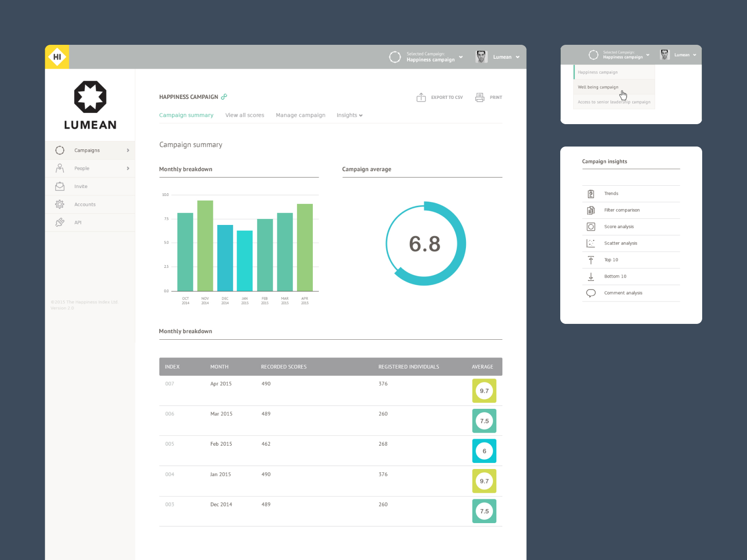Open the Export to CSV icon
This screenshot has width=747, height=560.
[421, 97]
